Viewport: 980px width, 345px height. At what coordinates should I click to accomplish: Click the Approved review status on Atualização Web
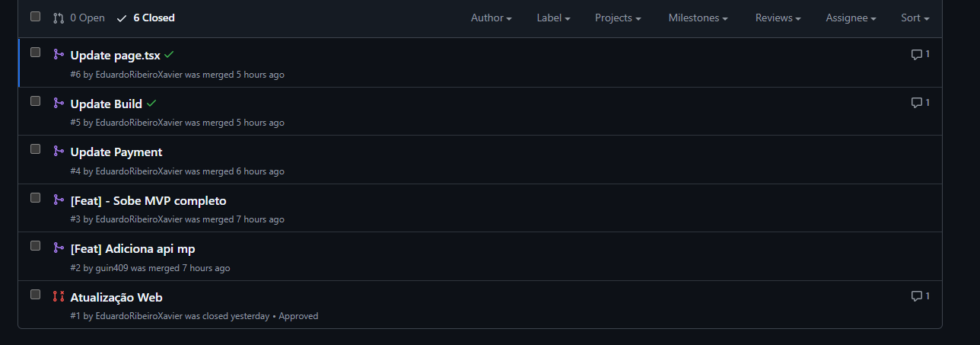point(298,316)
